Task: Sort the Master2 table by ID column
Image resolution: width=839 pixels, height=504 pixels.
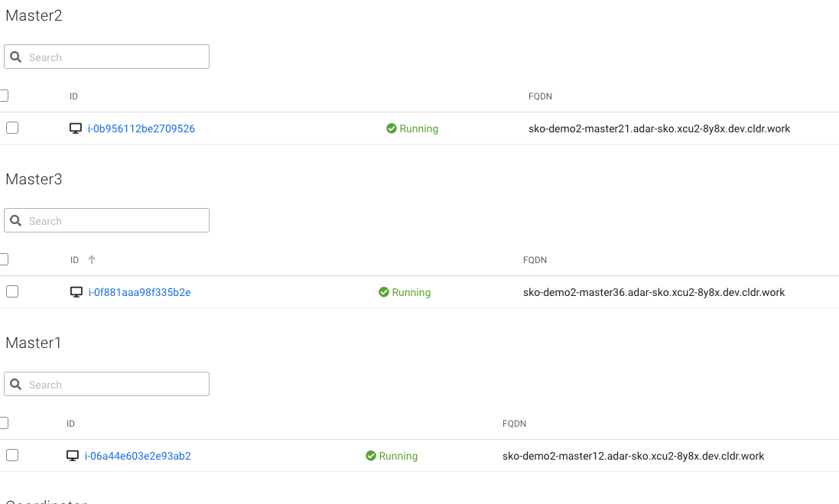Action: tap(74, 96)
